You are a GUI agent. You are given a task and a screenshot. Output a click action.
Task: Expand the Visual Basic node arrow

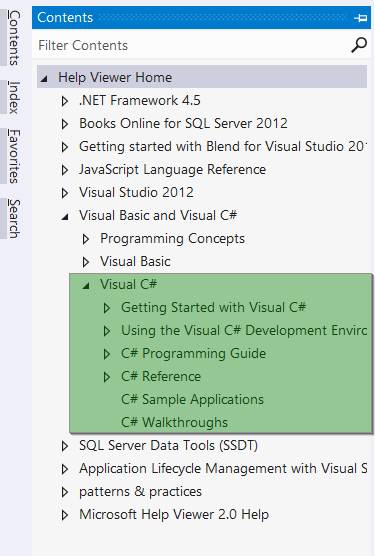coord(85,262)
